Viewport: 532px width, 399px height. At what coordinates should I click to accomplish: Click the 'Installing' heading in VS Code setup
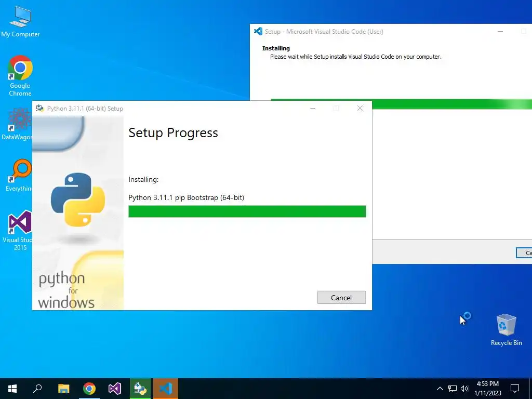[276, 48]
